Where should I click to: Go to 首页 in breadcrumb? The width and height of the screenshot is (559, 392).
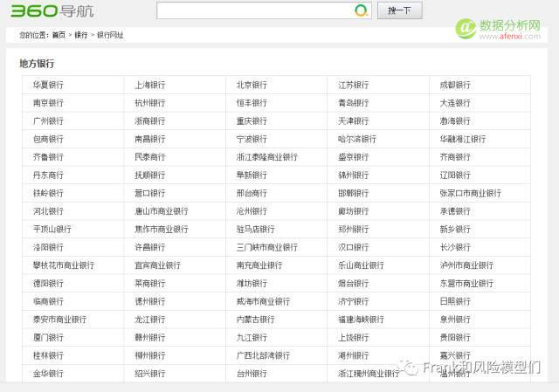59,35
